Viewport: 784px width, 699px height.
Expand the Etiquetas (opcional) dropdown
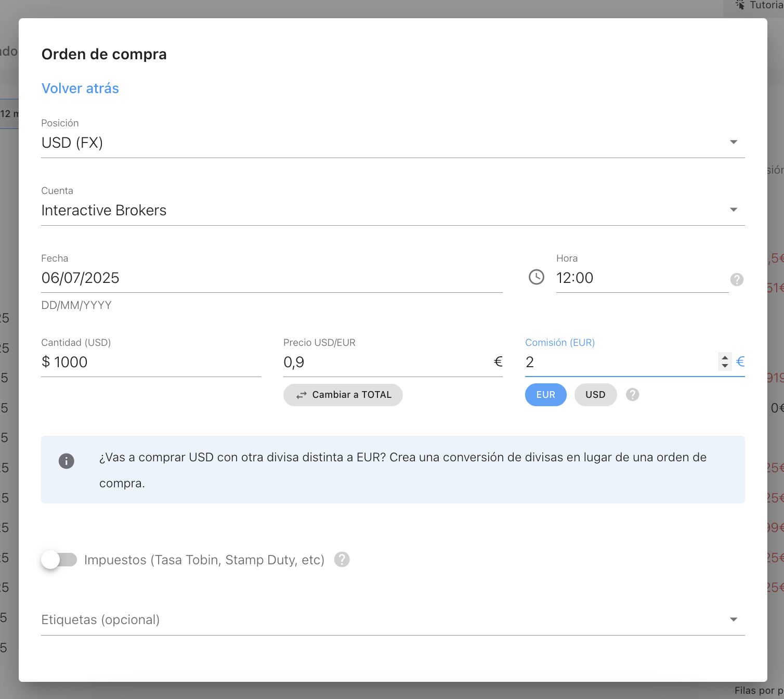tap(733, 619)
